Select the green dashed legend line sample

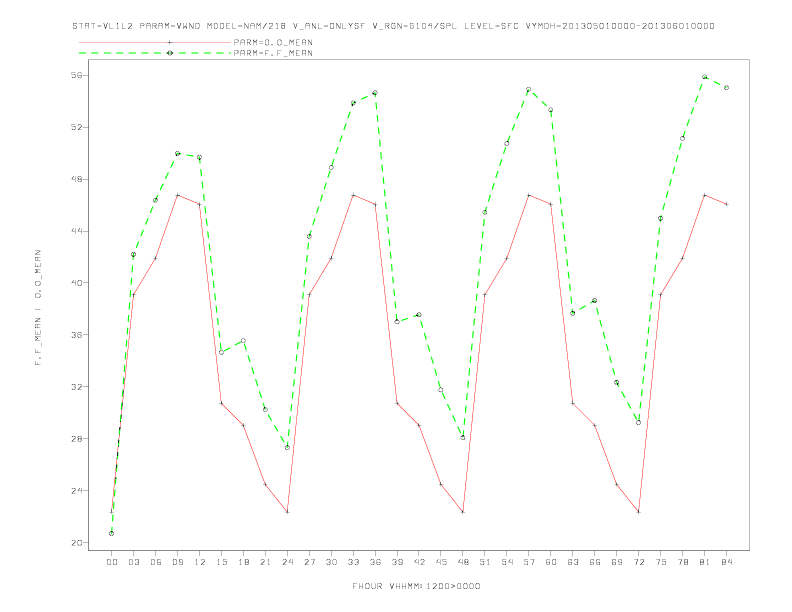pos(155,53)
